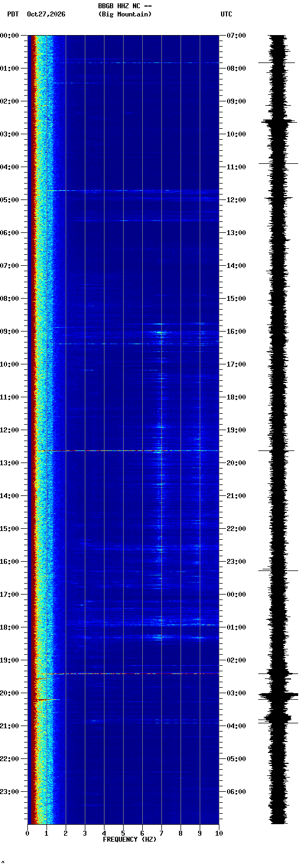The height and width of the screenshot is (868, 302).
Task: Click the 00:00 PDT time label
Action: (x=9, y=36)
